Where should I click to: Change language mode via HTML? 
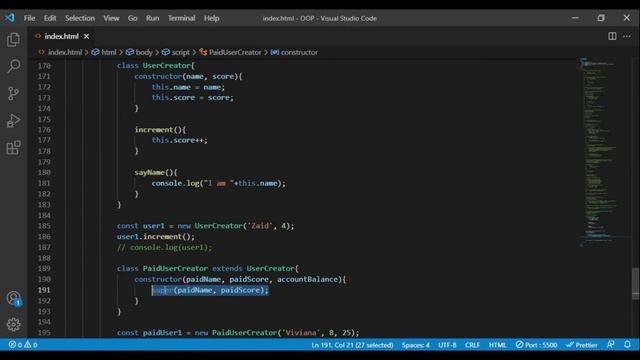coord(497,345)
